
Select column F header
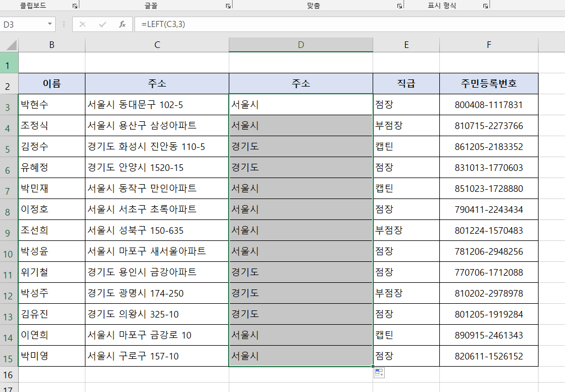pyautogui.click(x=489, y=45)
